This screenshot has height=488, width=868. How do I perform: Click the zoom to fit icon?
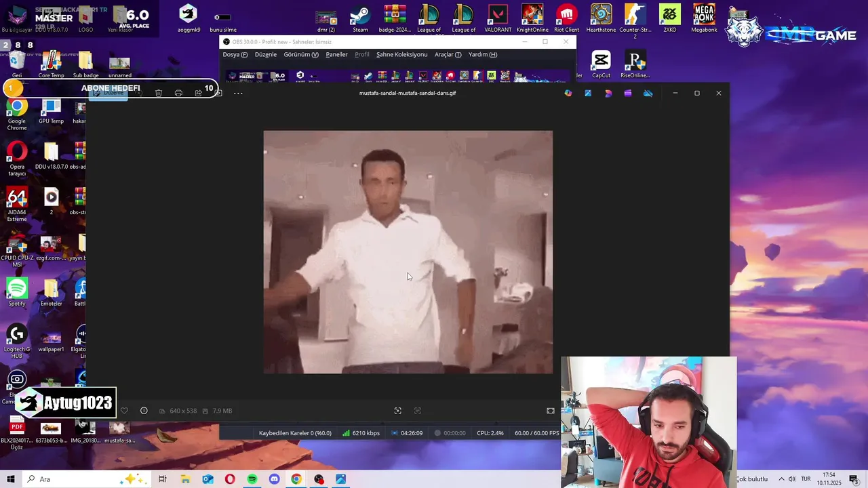(x=398, y=411)
